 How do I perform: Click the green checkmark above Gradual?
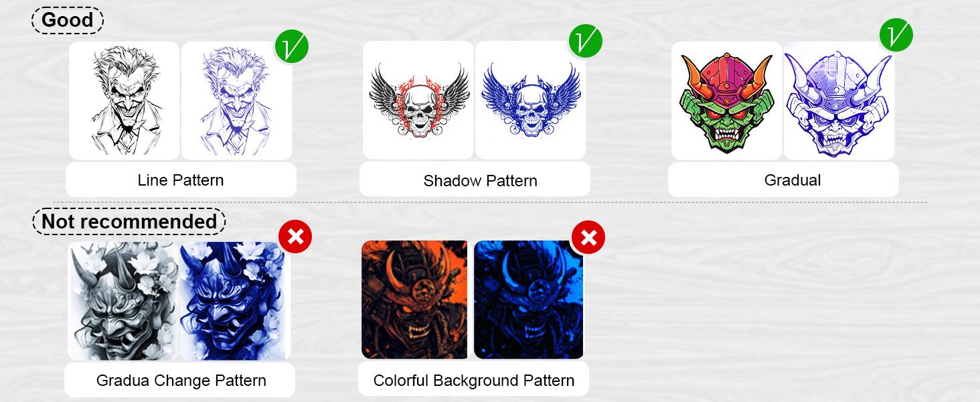point(896,35)
